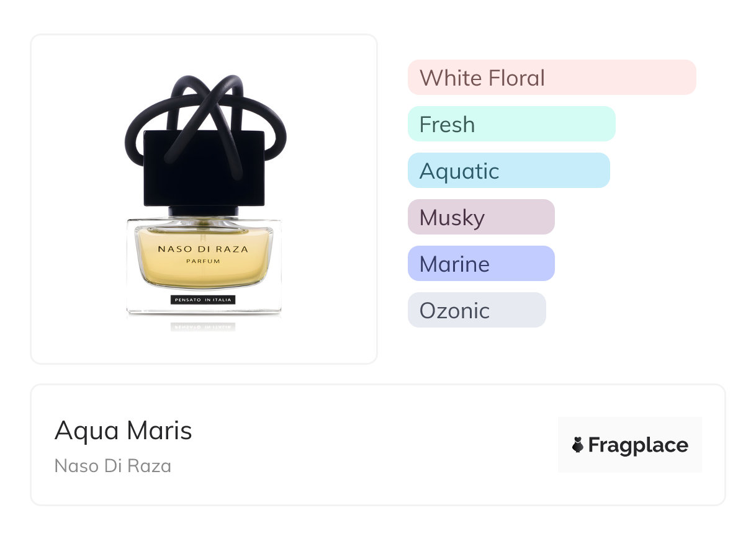The height and width of the screenshot is (536, 756).
Task: Click the NASO DI RAZA text on bottle
Action: 203,249
